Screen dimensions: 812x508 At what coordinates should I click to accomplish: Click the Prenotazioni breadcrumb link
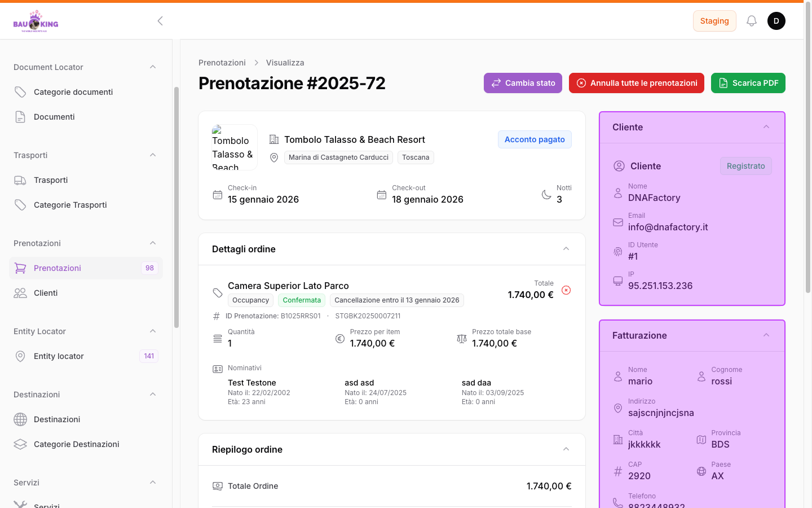tap(222, 63)
